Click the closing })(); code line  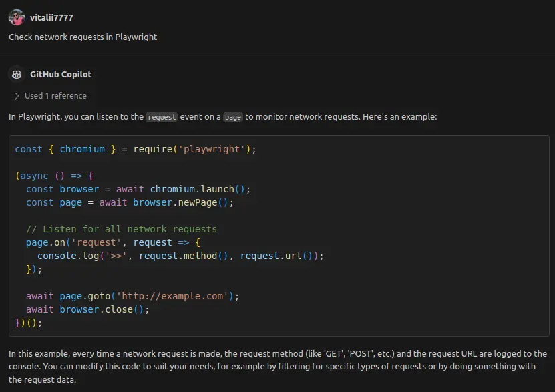(29, 323)
